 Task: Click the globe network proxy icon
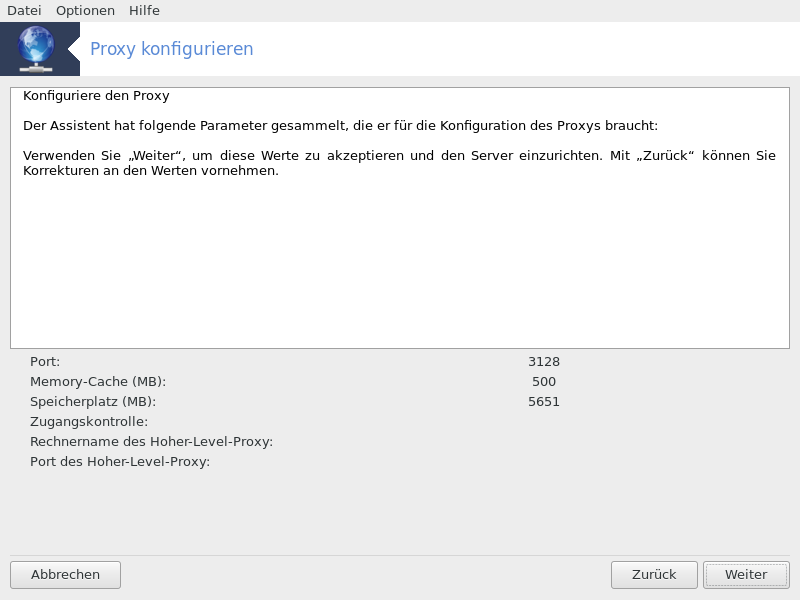(36, 49)
